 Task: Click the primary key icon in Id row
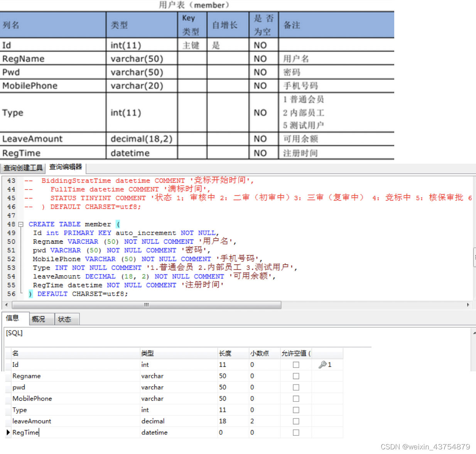(x=323, y=364)
